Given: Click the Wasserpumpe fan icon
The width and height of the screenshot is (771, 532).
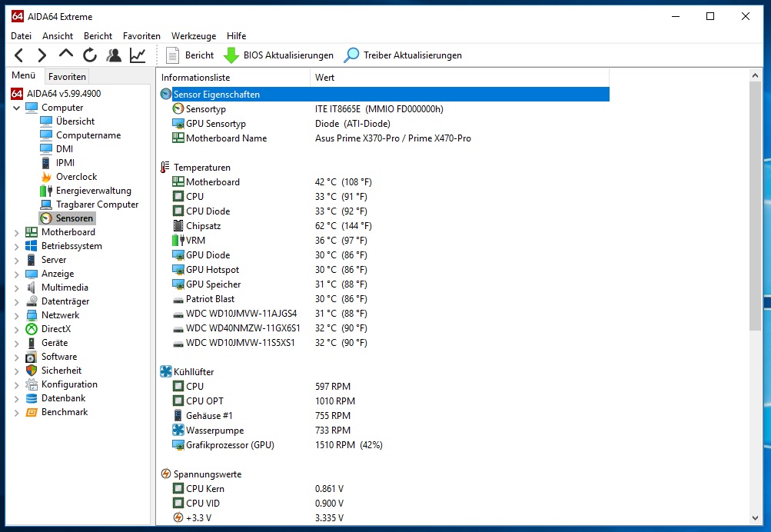Looking at the screenshot, I should (178, 431).
